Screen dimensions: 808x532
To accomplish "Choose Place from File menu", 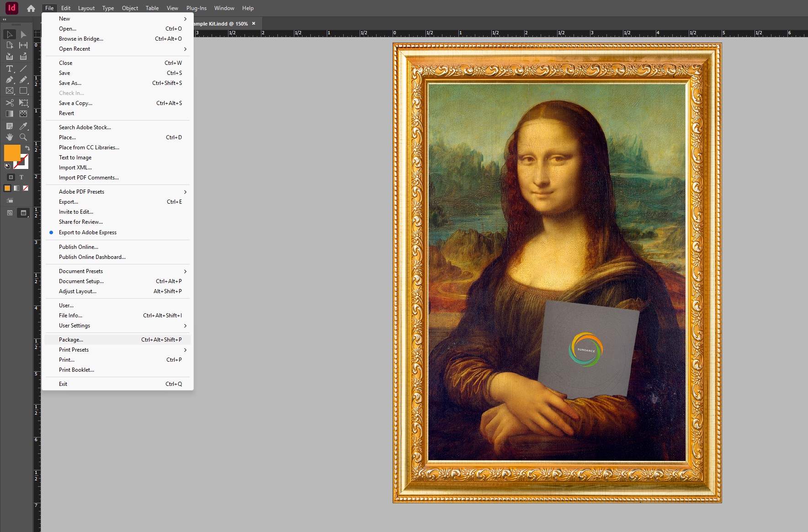I will [117, 137].
